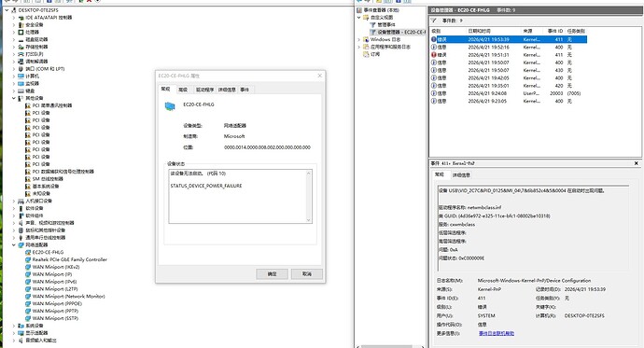Click the DESKTOP-0TE2SFS computer root icon
Viewport: 644px width, 348px height.
14,10
